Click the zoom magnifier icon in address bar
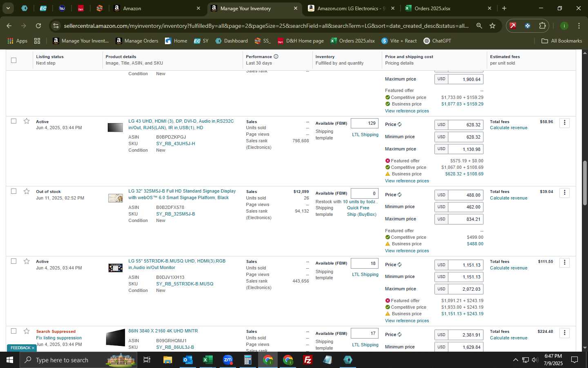The width and height of the screenshot is (588, 368). 479,26
